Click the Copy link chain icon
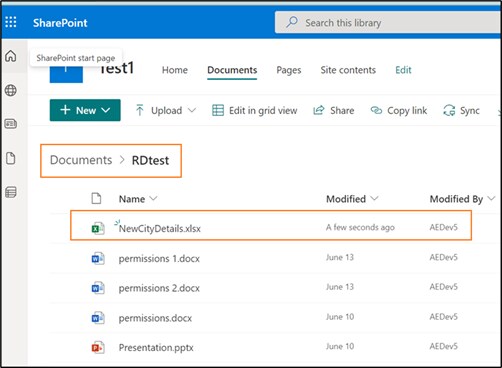Screen dimensions: 502x368 [x=376, y=110]
